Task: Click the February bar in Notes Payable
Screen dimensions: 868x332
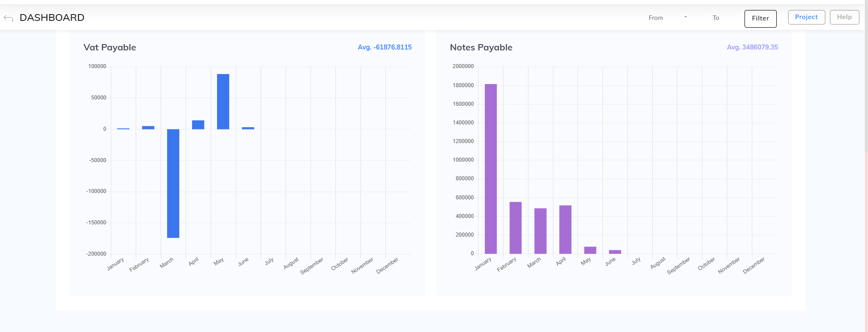Action: click(x=515, y=228)
